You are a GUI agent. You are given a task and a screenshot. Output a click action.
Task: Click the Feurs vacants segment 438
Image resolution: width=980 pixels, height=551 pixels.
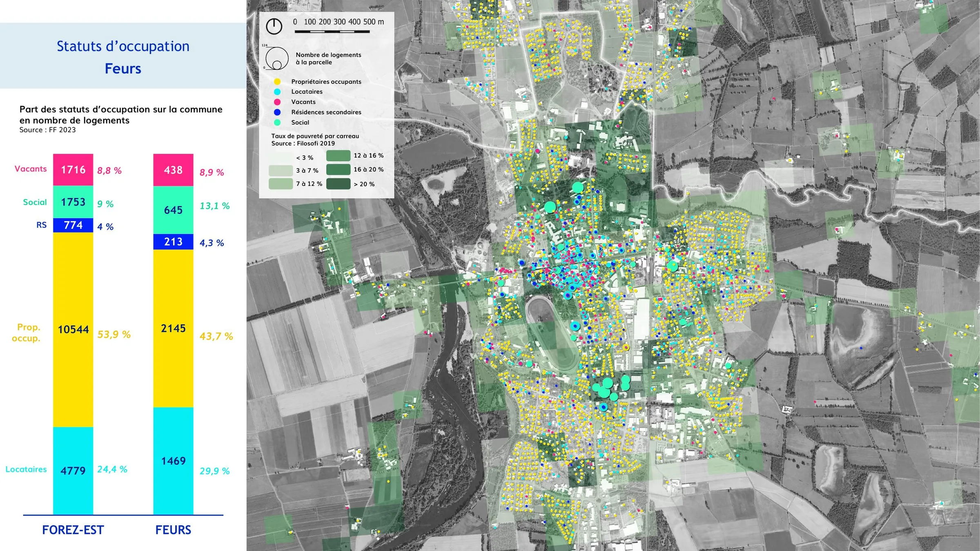coord(173,170)
